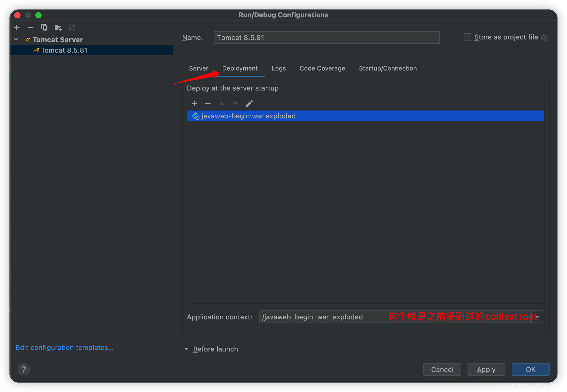Screen dimensions: 567x392
Task: Click the move artifact up icon
Action: click(221, 103)
